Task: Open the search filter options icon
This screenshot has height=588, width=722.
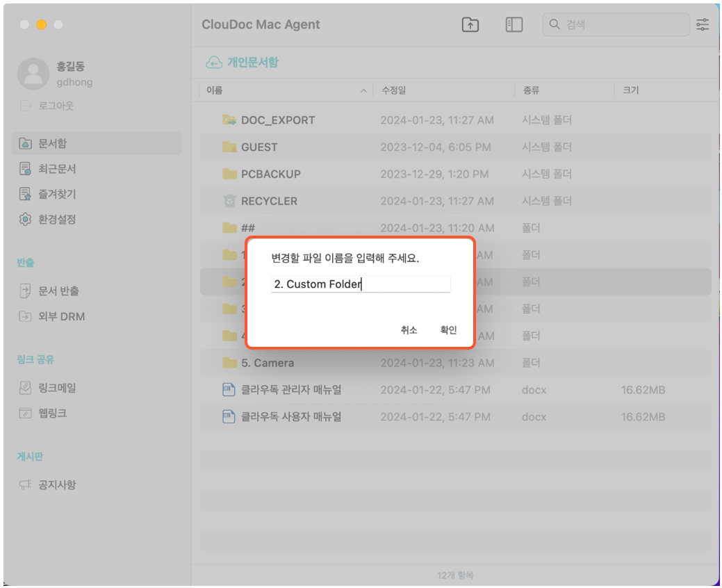Action: 703,24
